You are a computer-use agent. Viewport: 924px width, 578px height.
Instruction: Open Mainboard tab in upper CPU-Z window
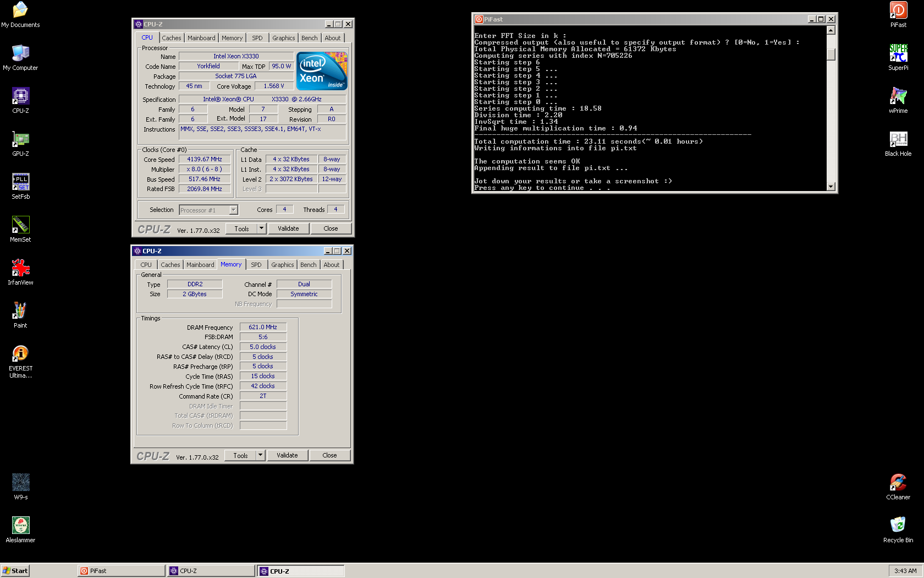click(x=201, y=38)
